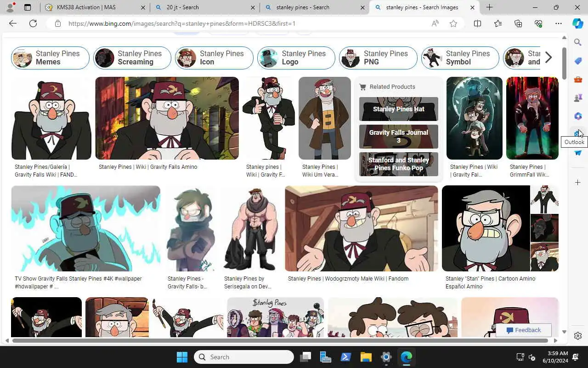Open Copilot sidebar button
The width and height of the screenshot is (588, 368).
click(x=578, y=23)
